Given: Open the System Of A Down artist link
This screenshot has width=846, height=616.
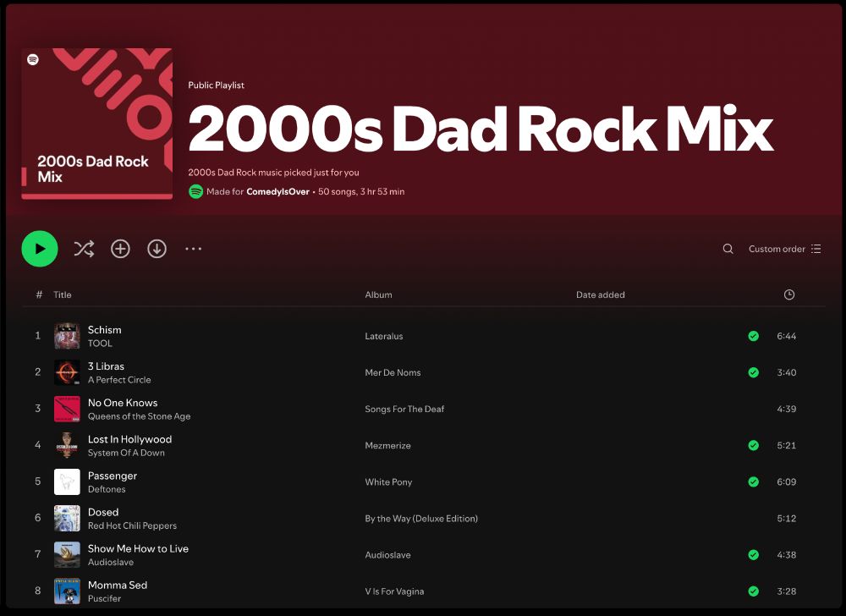Looking at the screenshot, I should [x=126, y=453].
